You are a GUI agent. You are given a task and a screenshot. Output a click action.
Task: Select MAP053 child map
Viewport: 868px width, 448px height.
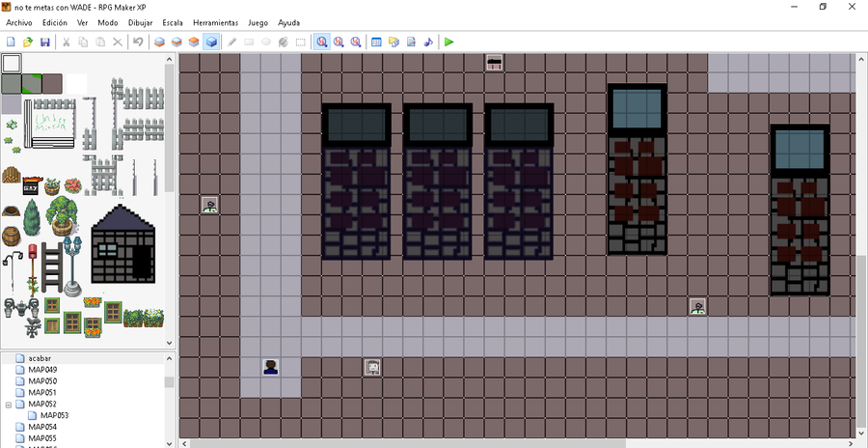[54, 415]
